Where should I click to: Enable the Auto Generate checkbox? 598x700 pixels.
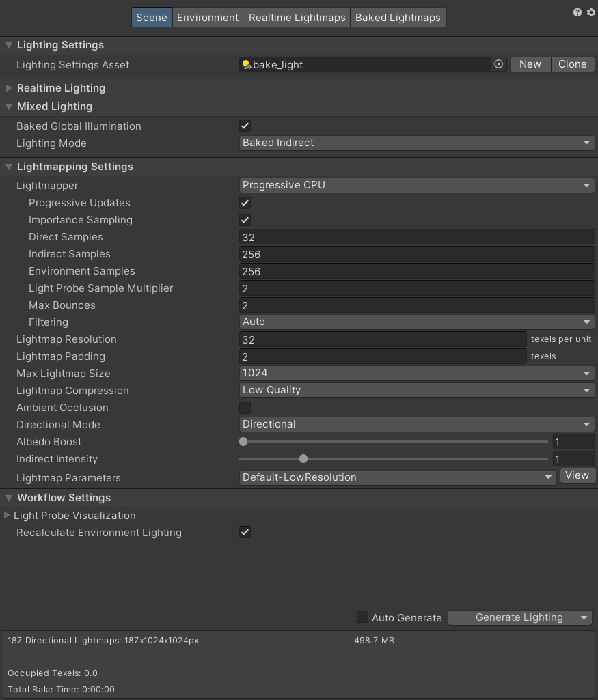pos(363,617)
